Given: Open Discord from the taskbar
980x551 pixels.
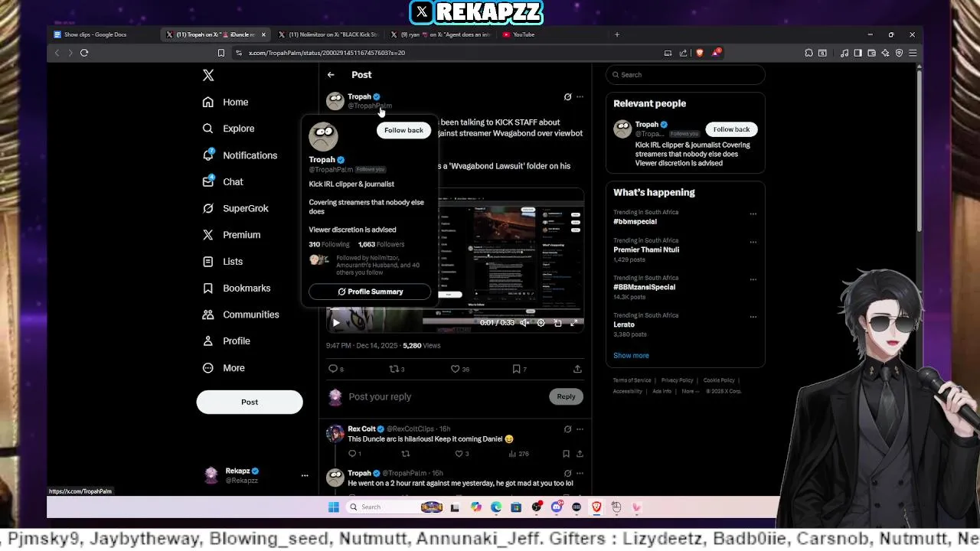Looking at the screenshot, I should (x=557, y=507).
